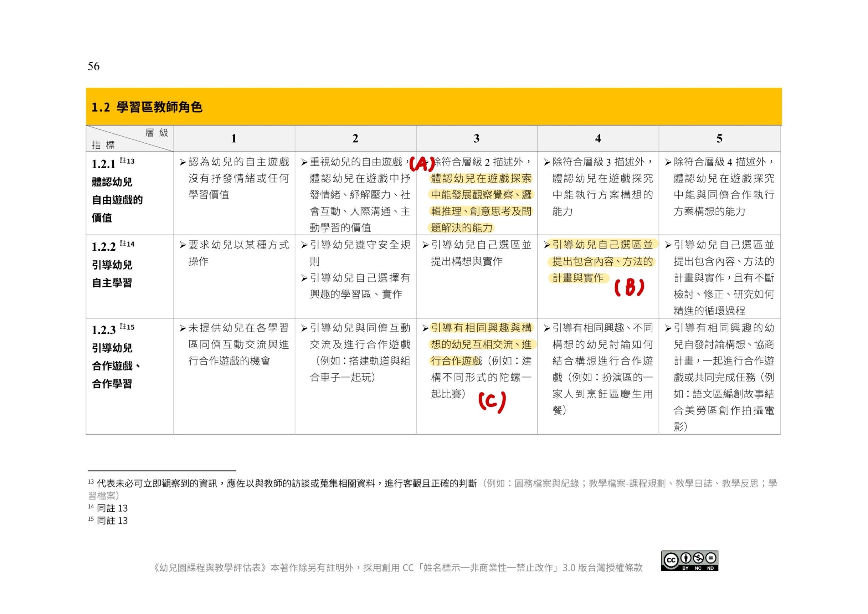Click the level 1 column header

234,139
